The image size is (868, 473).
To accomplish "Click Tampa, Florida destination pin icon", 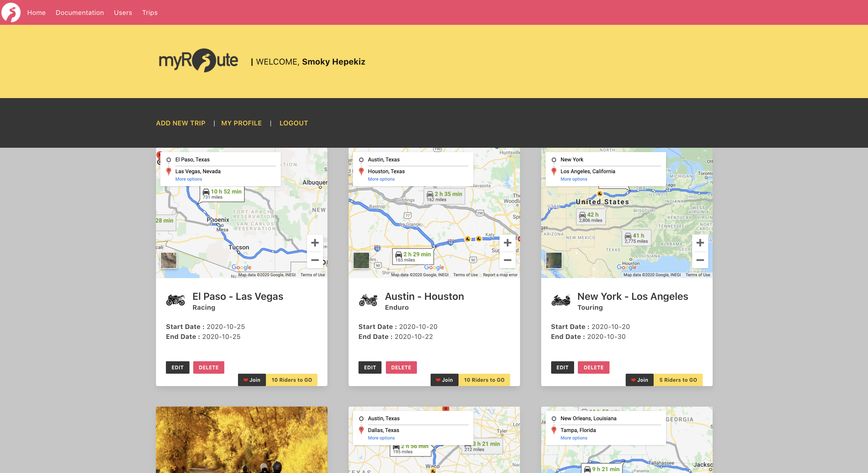I will (554, 430).
